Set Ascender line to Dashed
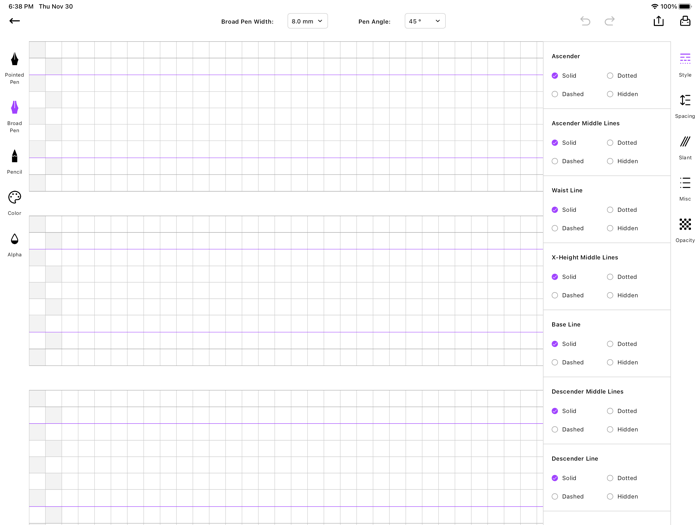 tap(568, 94)
